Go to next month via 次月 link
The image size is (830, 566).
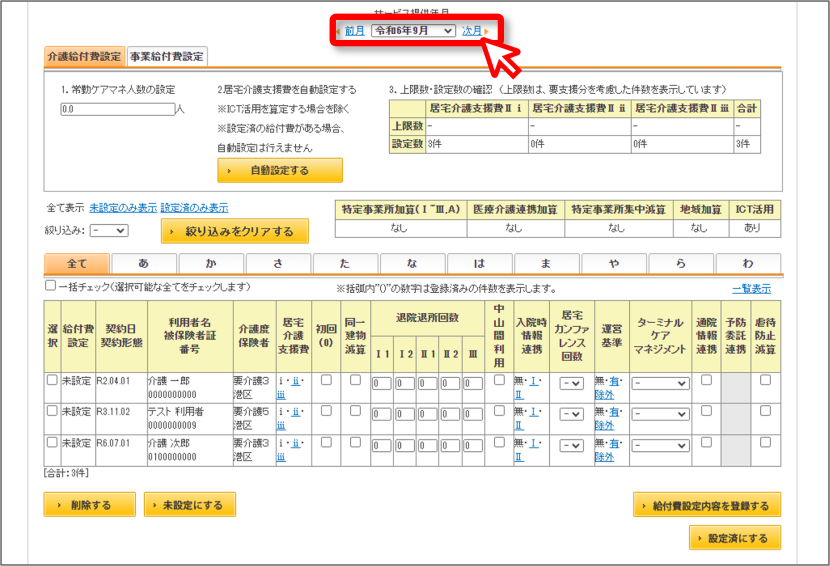472,31
